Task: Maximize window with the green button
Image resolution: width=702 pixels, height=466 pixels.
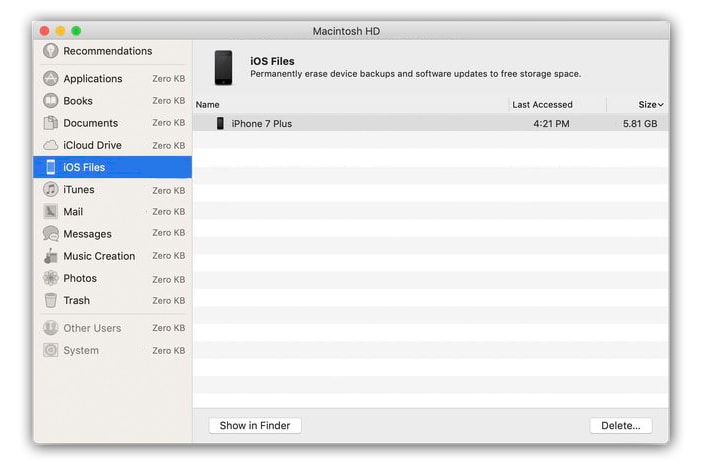Action: [76, 30]
